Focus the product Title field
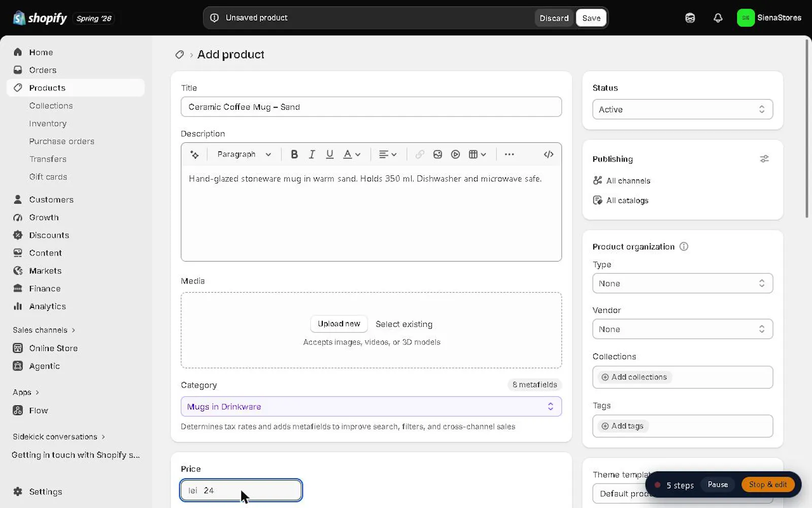The width and height of the screenshot is (812, 508). (371, 107)
